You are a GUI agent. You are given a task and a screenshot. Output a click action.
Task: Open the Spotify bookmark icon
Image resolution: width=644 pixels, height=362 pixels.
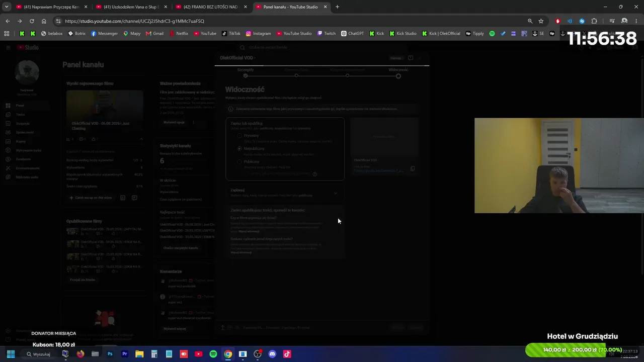point(492,34)
